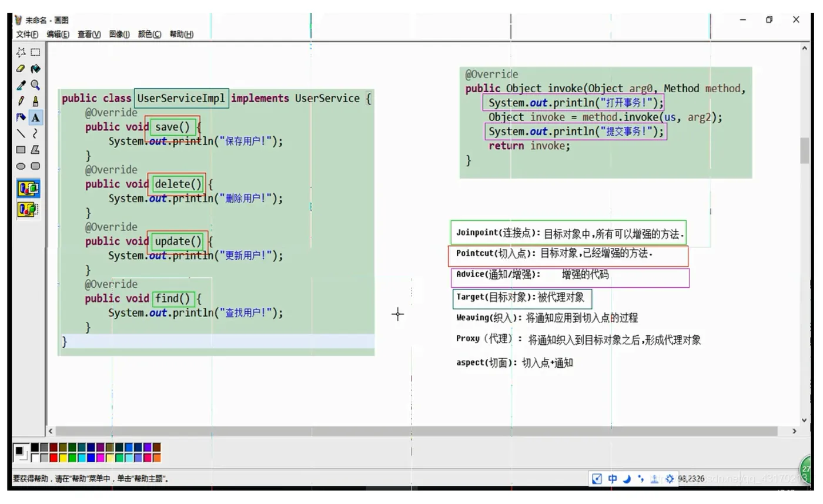823x504 pixels.
Task: Choose the Airbrush spray tool
Action: (x=21, y=117)
